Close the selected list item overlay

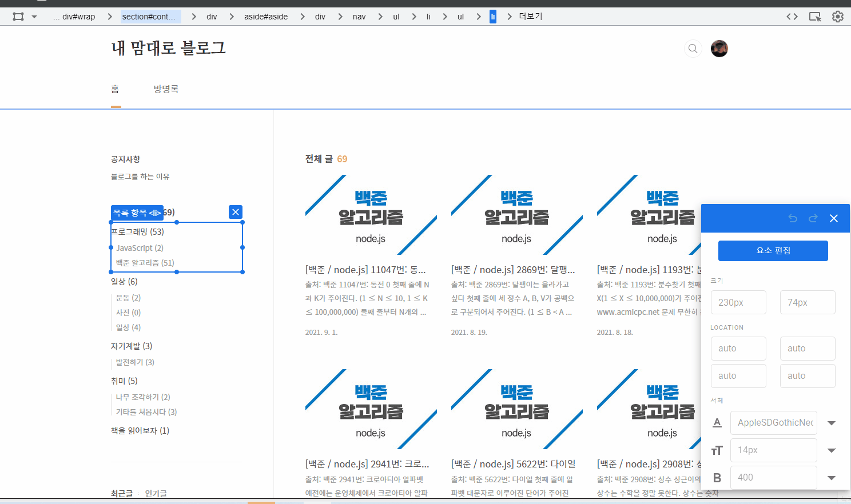(236, 212)
